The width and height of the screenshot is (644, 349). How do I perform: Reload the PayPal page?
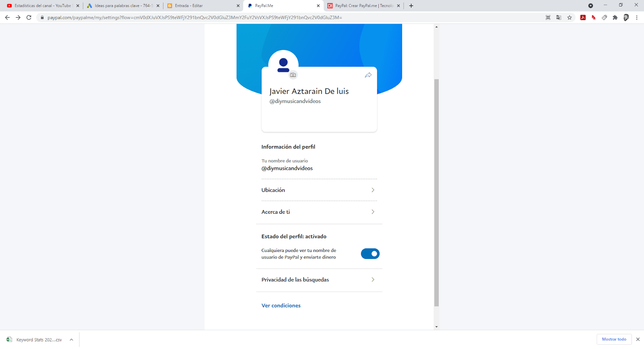point(29,17)
